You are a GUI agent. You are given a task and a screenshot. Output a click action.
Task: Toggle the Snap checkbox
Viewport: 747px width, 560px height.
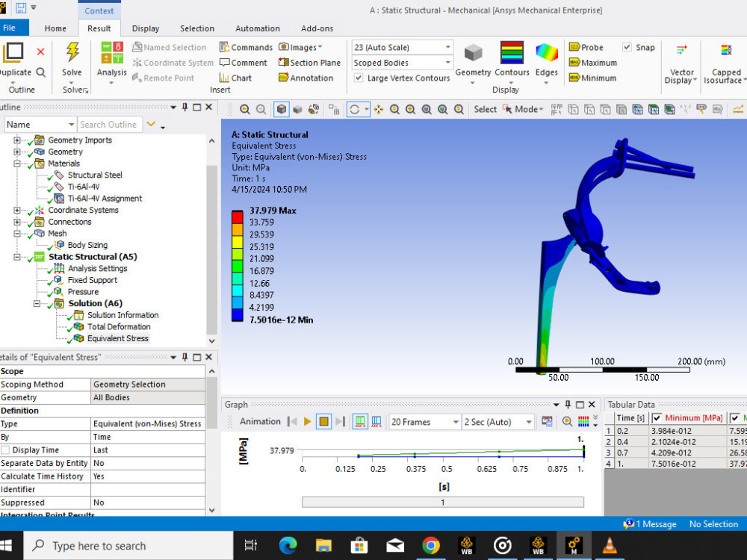628,46
